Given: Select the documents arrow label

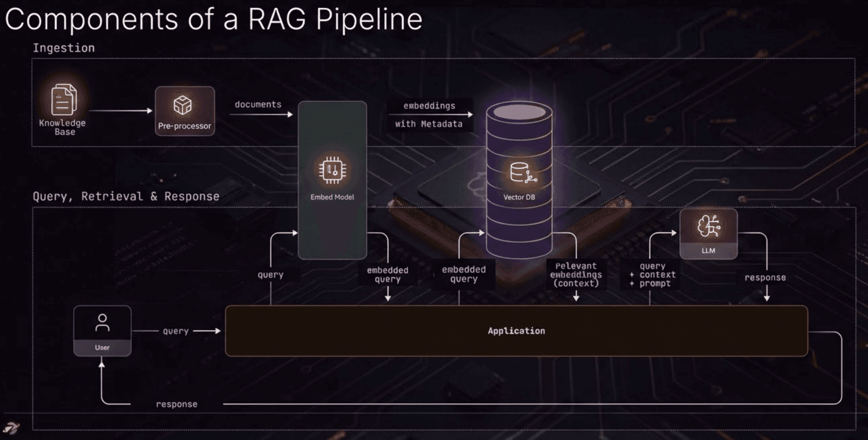Looking at the screenshot, I should tap(258, 104).
